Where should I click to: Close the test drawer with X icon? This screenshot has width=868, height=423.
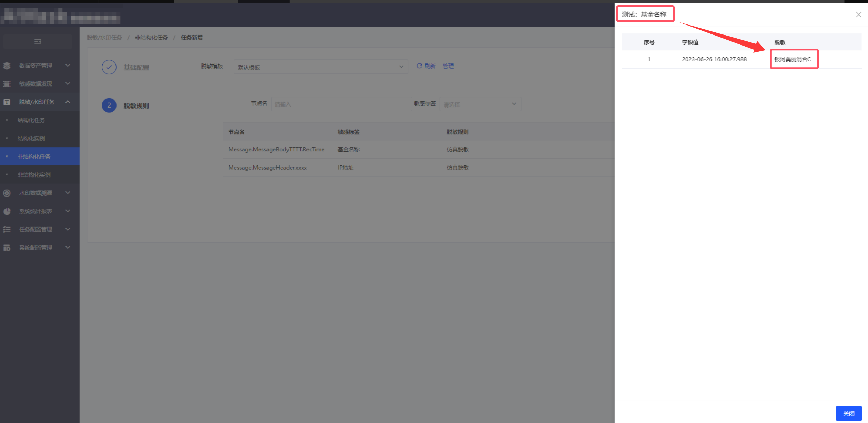tap(858, 14)
